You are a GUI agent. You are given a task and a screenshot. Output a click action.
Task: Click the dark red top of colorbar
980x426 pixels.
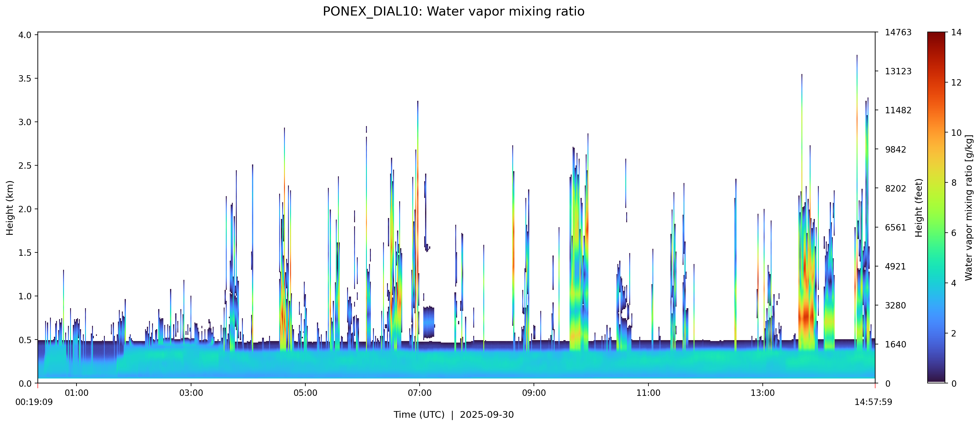pyautogui.click(x=936, y=36)
